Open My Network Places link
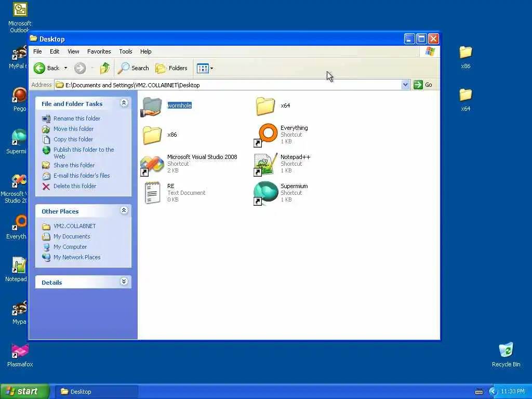The height and width of the screenshot is (399, 532). tap(77, 258)
